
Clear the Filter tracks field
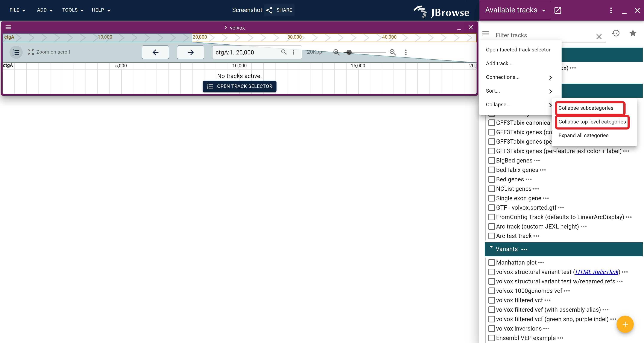599,37
